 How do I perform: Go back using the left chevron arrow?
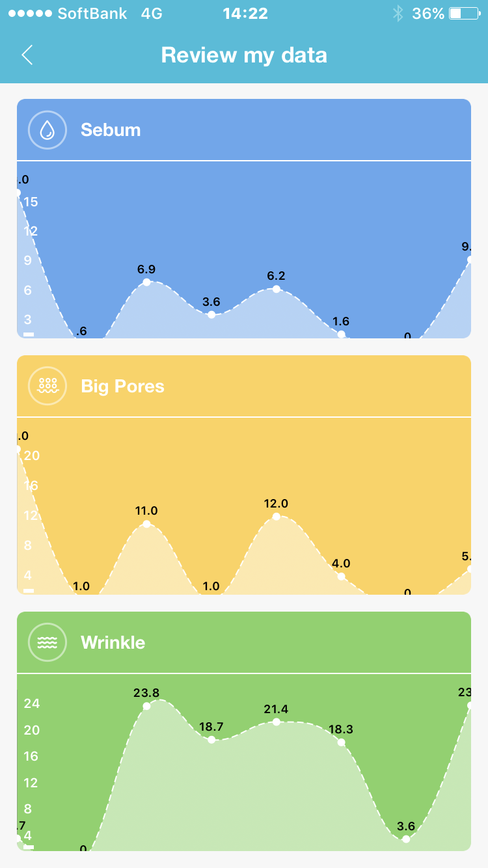pos(27,55)
